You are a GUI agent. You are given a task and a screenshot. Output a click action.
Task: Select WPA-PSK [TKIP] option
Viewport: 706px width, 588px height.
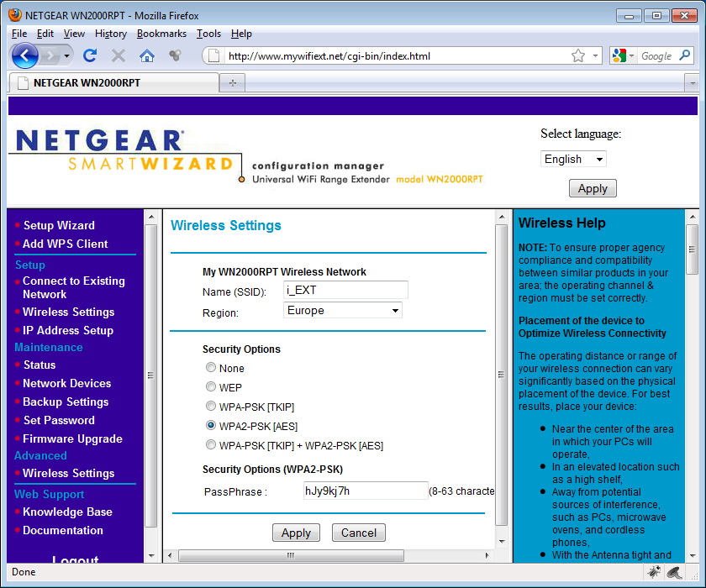point(210,407)
